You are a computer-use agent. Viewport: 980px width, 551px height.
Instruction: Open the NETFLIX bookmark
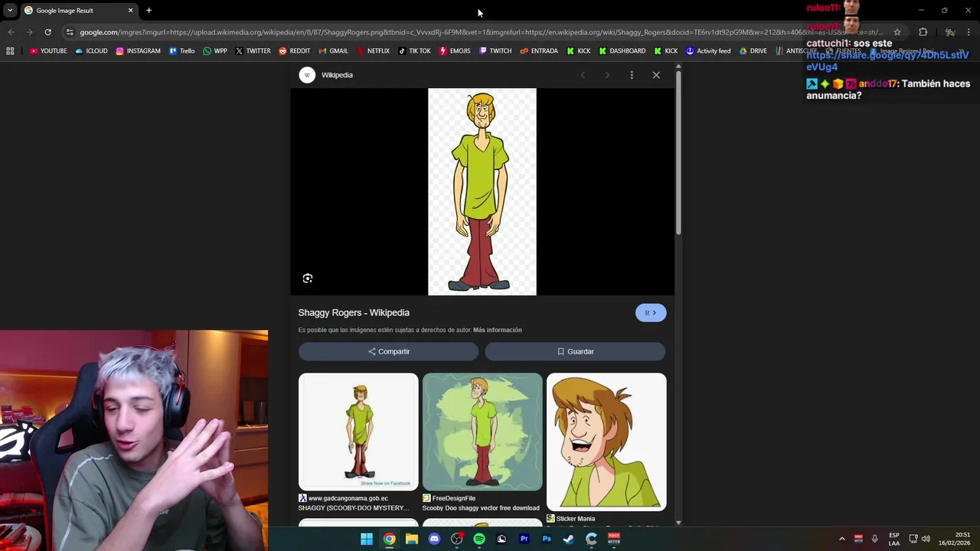pos(373,51)
